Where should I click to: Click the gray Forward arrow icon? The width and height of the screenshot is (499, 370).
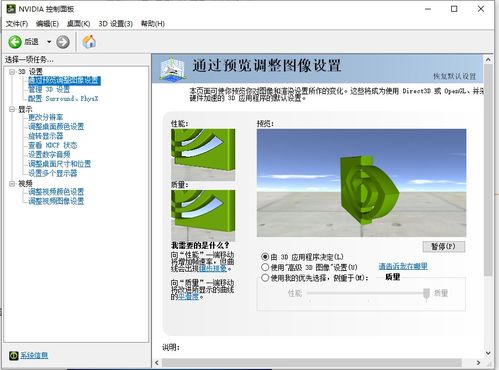click(63, 42)
